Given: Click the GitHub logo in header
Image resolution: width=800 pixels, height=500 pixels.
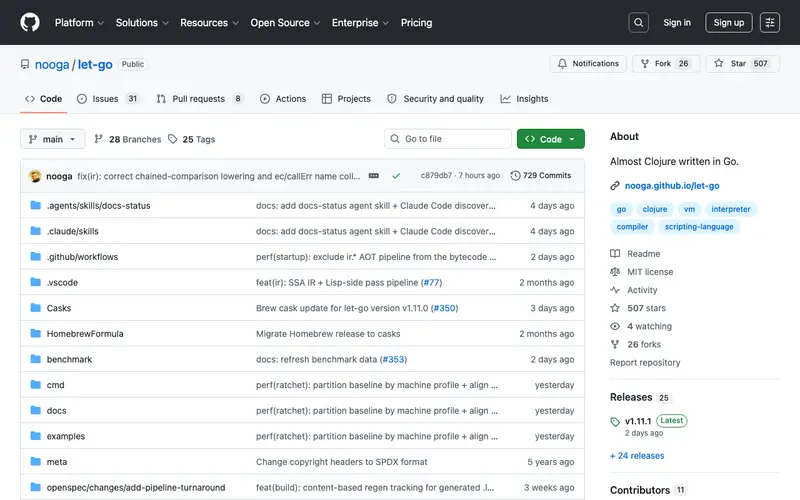Looking at the screenshot, I should tap(30, 22).
